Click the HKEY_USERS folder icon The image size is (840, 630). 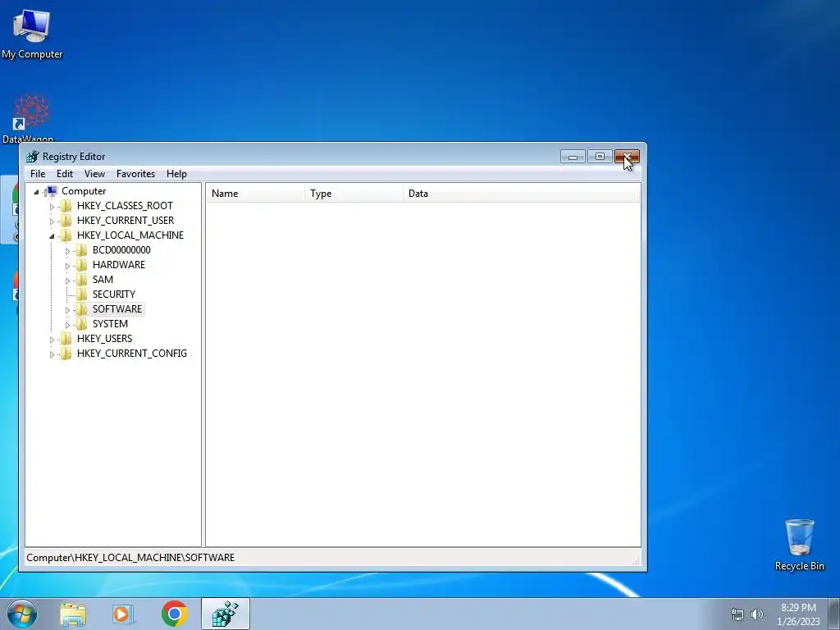[66, 339]
